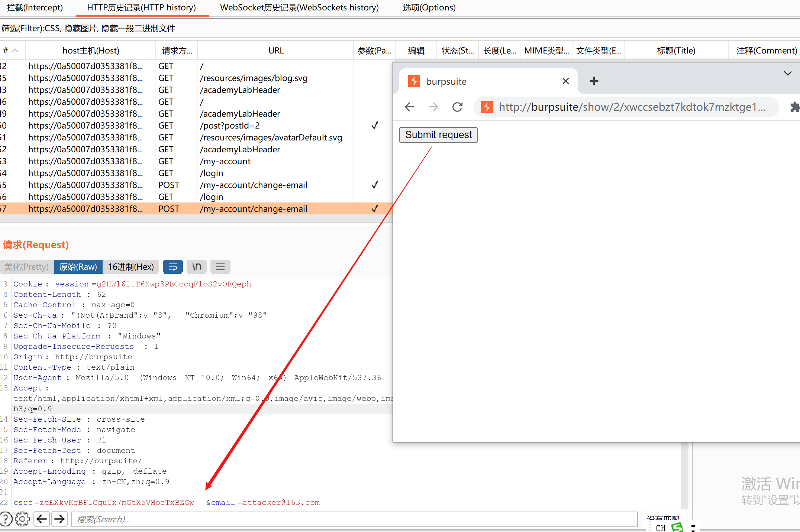Image resolution: width=800 pixels, height=532 pixels.
Task: Expand the browser tab search chevron
Action: point(787,73)
